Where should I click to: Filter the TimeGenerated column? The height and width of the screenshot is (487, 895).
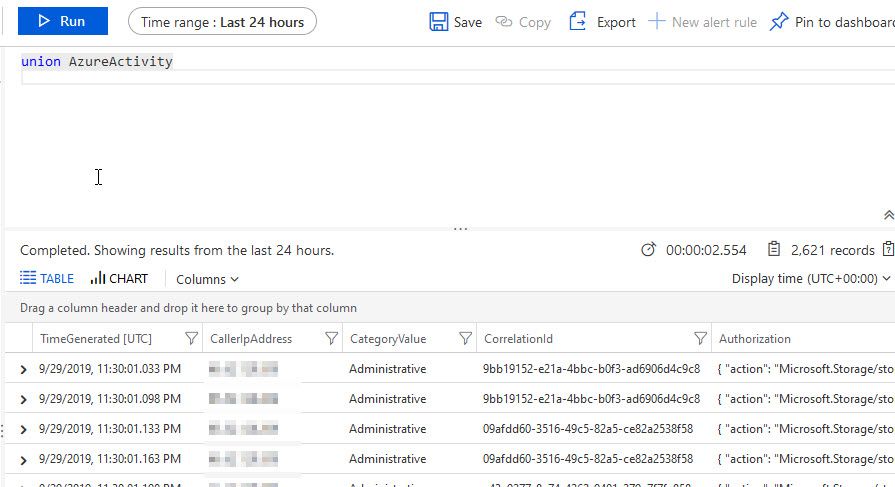click(191, 339)
